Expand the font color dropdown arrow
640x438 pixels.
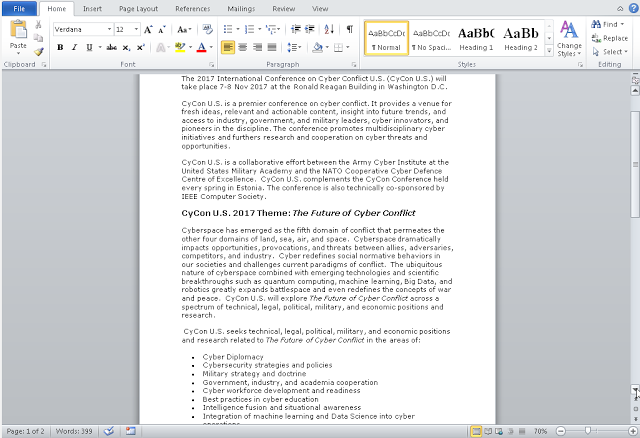(211, 47)
